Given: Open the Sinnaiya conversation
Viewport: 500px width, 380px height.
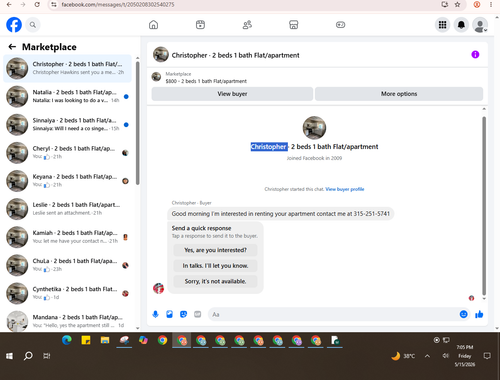Looking at the screenshot, I should pos(67,125).
